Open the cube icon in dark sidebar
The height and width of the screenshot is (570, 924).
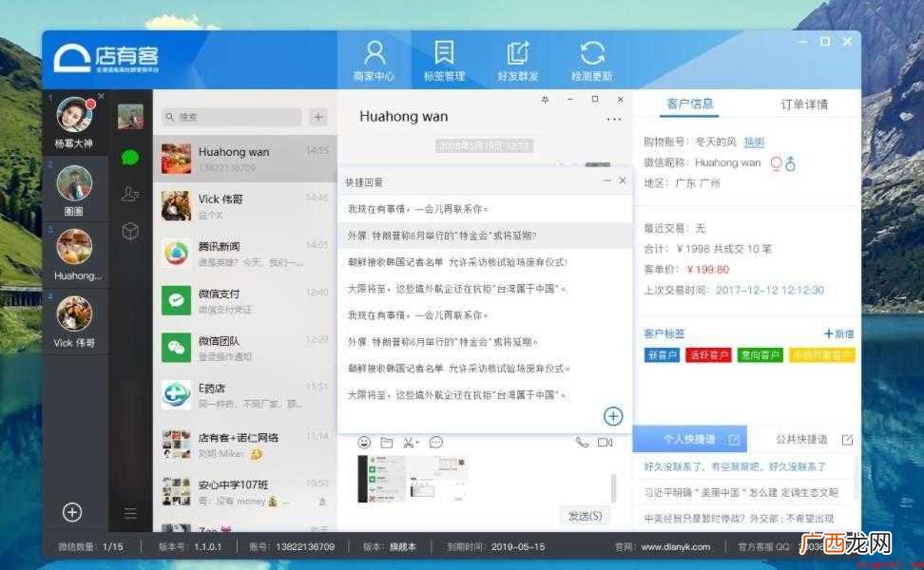pos(130,230)
